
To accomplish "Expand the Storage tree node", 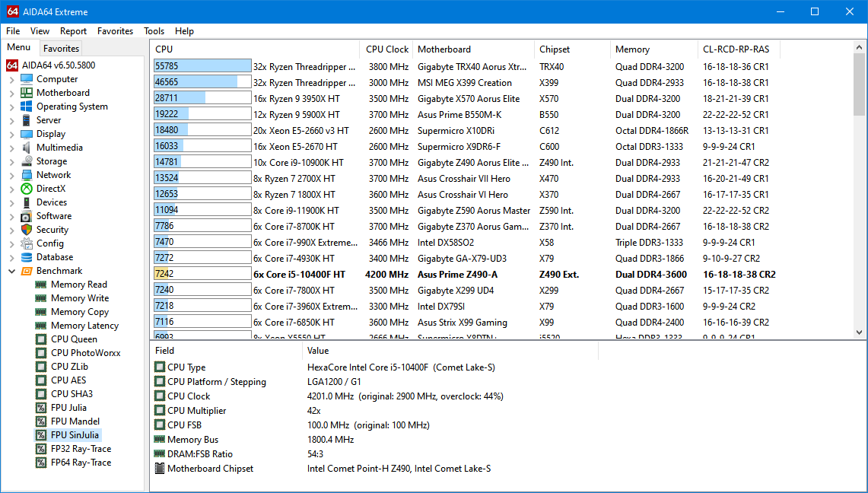I will [11, 161].
